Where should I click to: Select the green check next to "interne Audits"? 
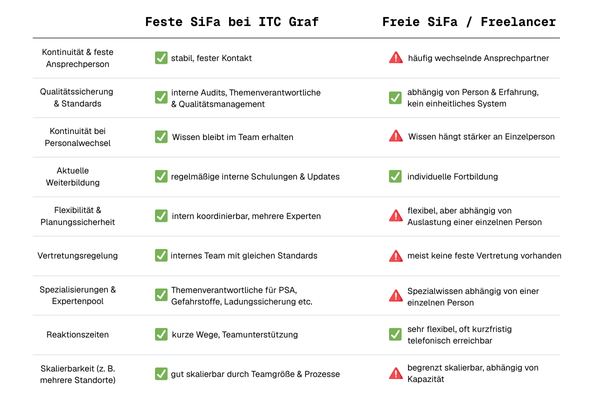(161, 97)
